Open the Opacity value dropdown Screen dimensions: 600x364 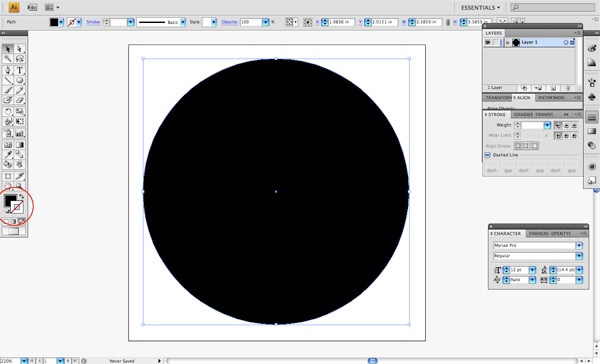[x=266, y=22]
